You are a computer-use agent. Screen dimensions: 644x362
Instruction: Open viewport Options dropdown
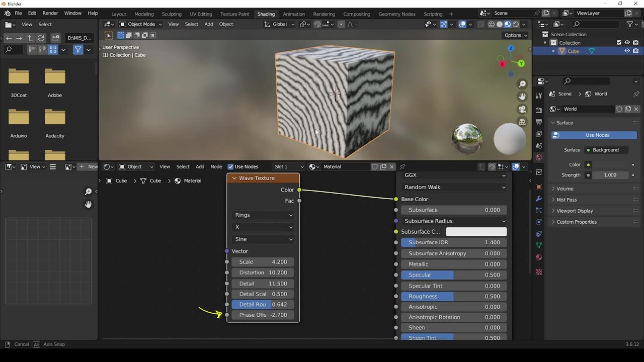click(x=516, y=35)
